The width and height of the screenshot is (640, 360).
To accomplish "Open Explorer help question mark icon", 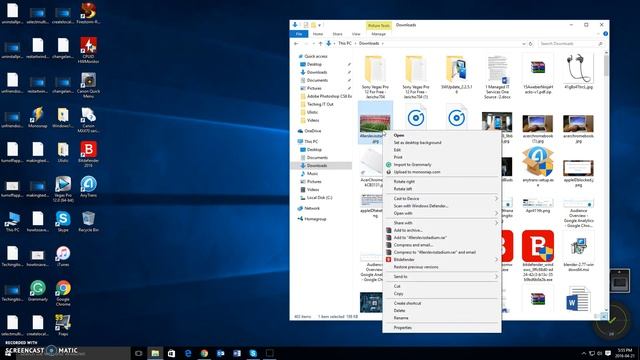I will coord(605,33).
